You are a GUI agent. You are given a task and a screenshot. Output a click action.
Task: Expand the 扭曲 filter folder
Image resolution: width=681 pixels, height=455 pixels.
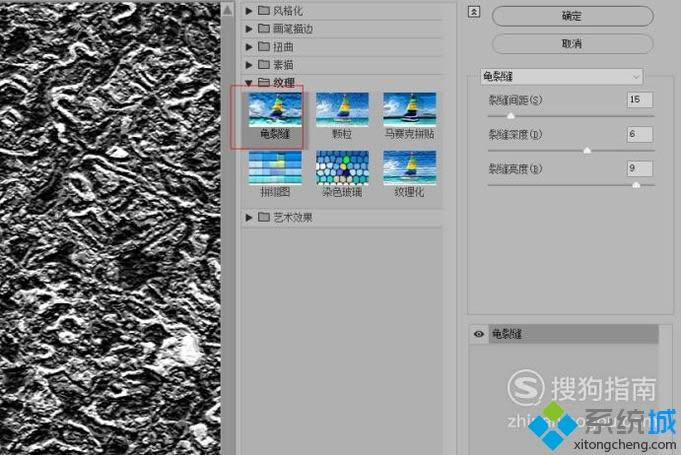(x=249, y=46)
